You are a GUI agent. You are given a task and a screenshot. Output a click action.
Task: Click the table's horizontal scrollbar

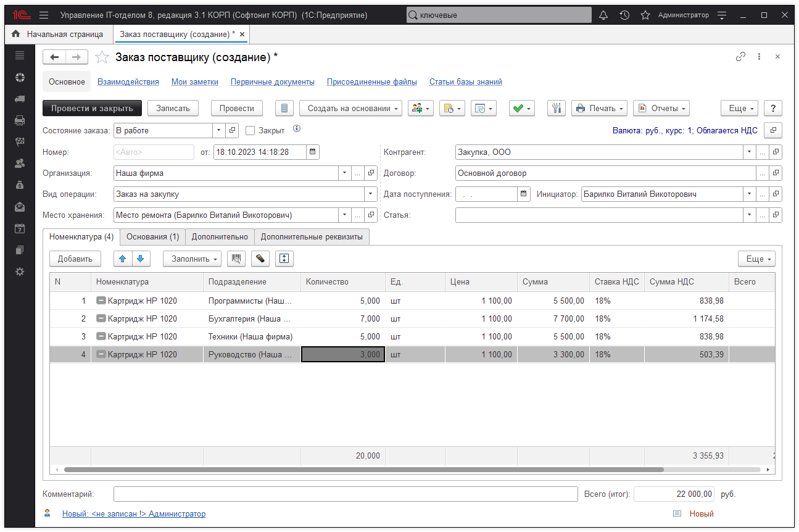click(363, 470)
